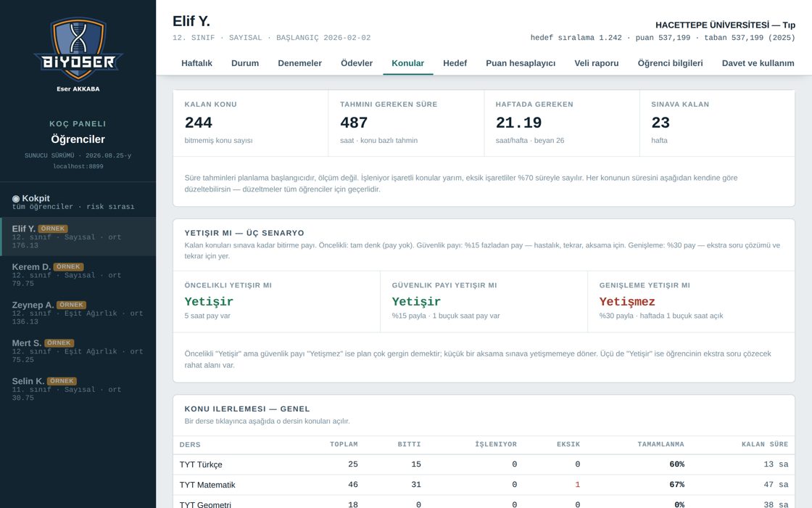Select student Selin K. in sidebar
This screenshot has height=508, width=812.
point(78,389)
